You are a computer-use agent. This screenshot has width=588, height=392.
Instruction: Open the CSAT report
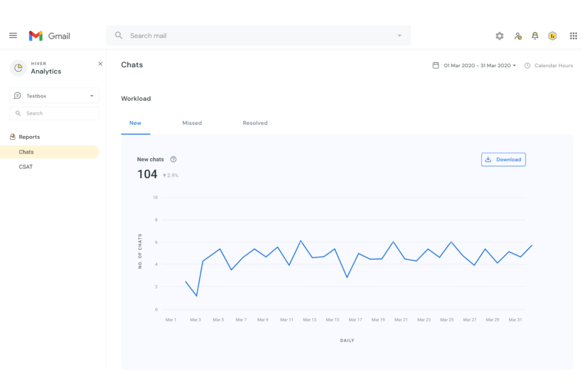[x=26, y=167]
